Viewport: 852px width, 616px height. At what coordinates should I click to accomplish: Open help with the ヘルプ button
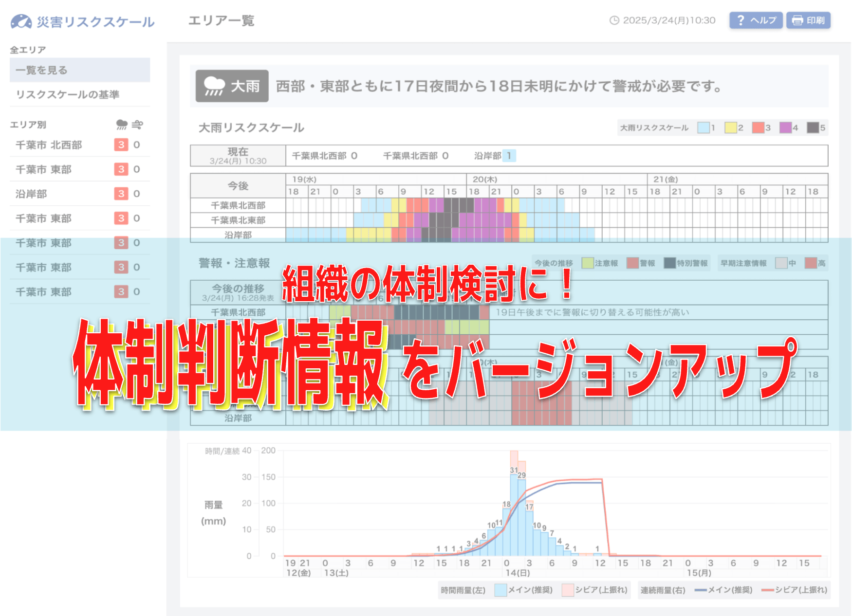[756, 20]
